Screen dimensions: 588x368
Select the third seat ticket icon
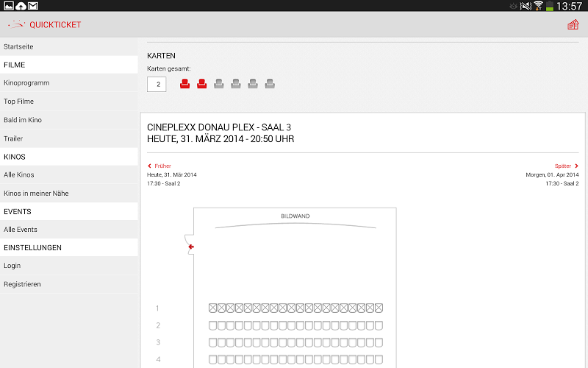218,84
